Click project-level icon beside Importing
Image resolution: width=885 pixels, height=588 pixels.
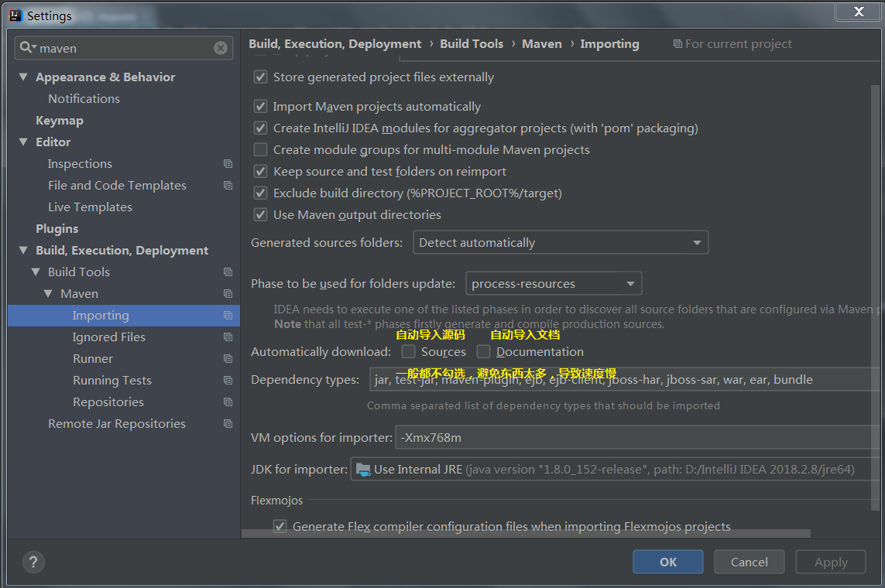(228, 315)
